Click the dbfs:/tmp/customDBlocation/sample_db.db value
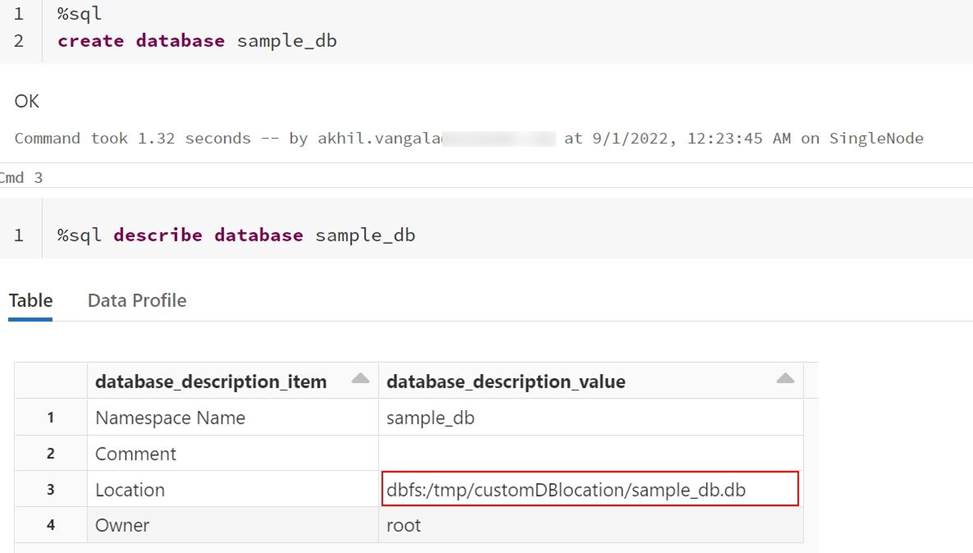Viewport: 973px width, 553px height. 566,490
